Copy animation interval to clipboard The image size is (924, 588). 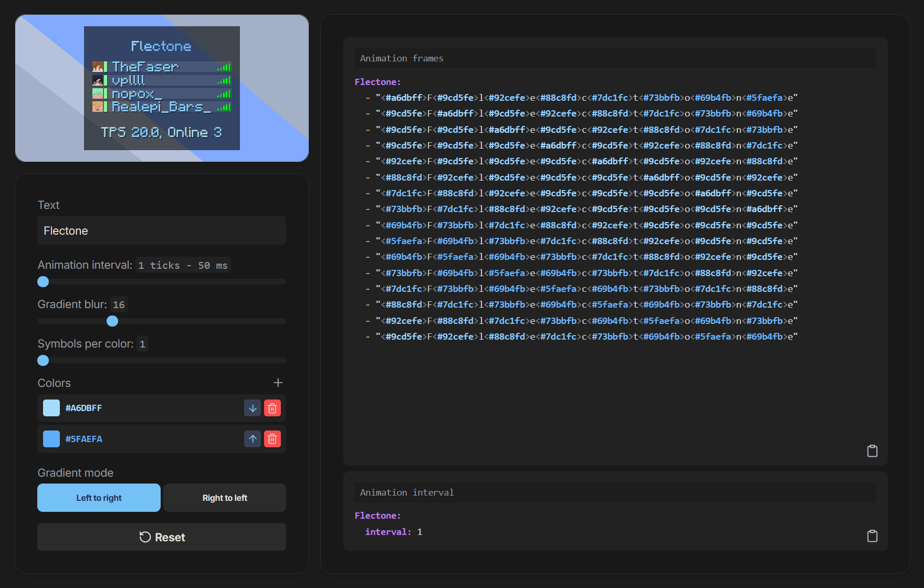[x=872, y=536]
